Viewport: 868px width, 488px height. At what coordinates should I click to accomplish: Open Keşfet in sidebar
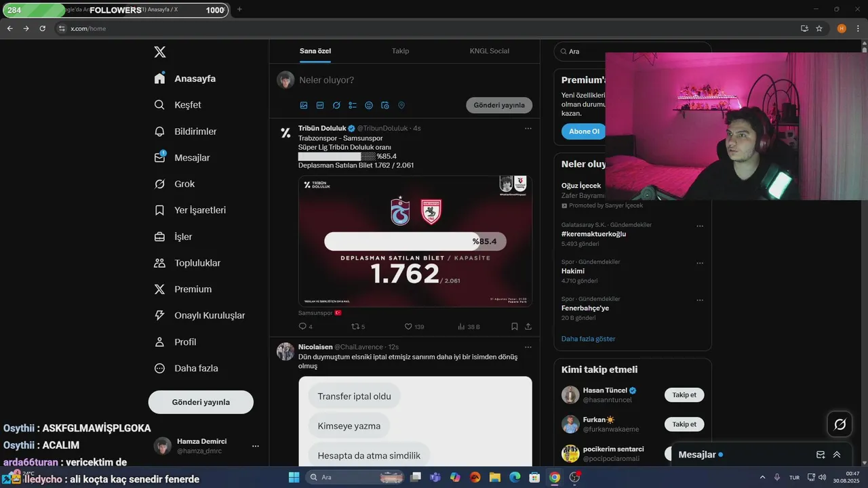click(x=178, y=105)
